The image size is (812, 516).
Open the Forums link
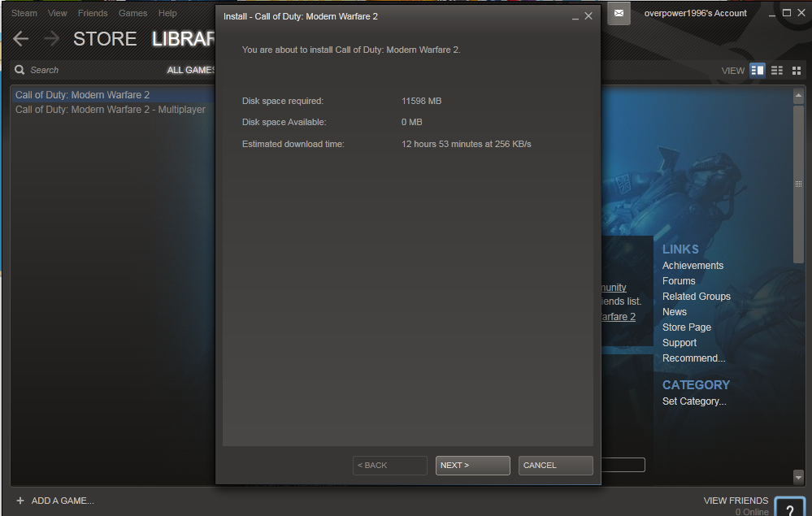tap(679, 281)
